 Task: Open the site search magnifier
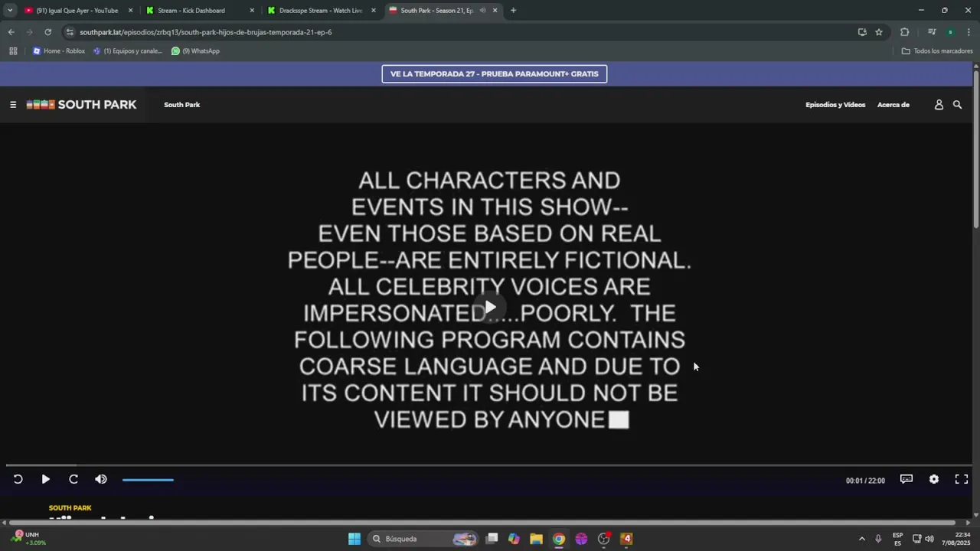pyautogui.click(x=957, y=105)
